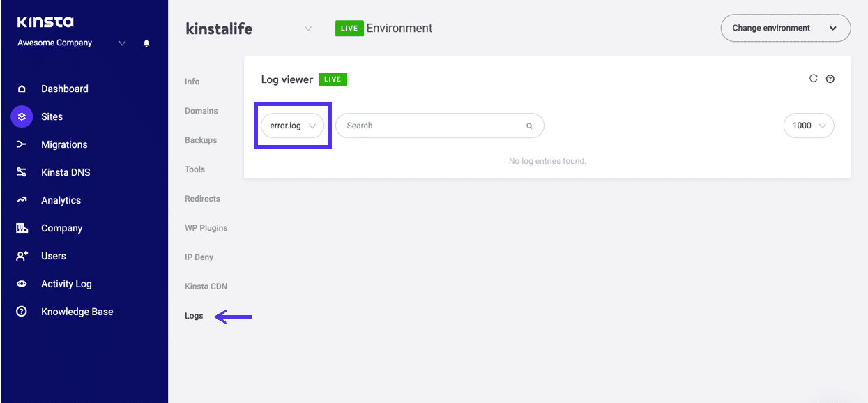Open the Company section
This screenshot has width=868, height=403.
[62, 228]
